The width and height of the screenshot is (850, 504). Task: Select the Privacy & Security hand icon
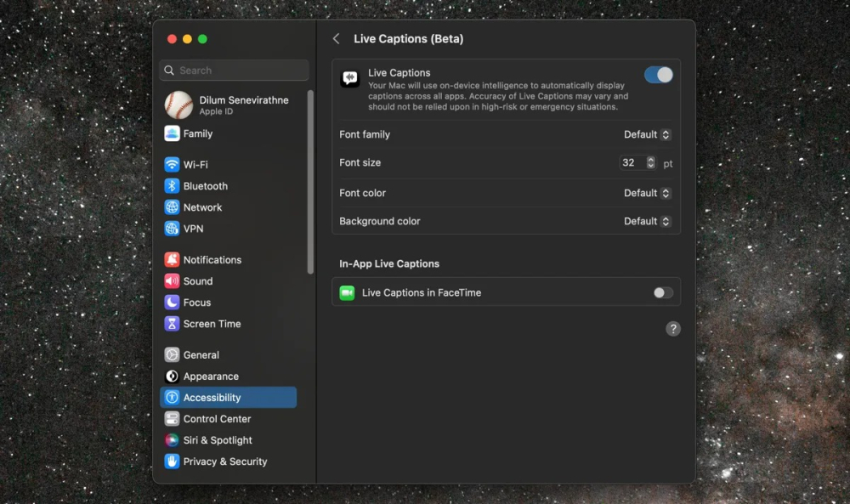(x=173, y=462)
